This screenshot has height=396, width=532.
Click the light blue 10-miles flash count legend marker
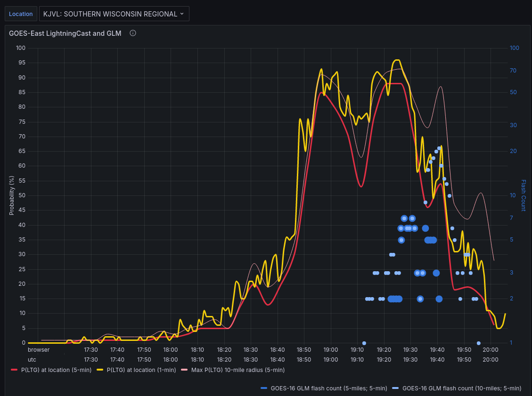pos(395,388)
